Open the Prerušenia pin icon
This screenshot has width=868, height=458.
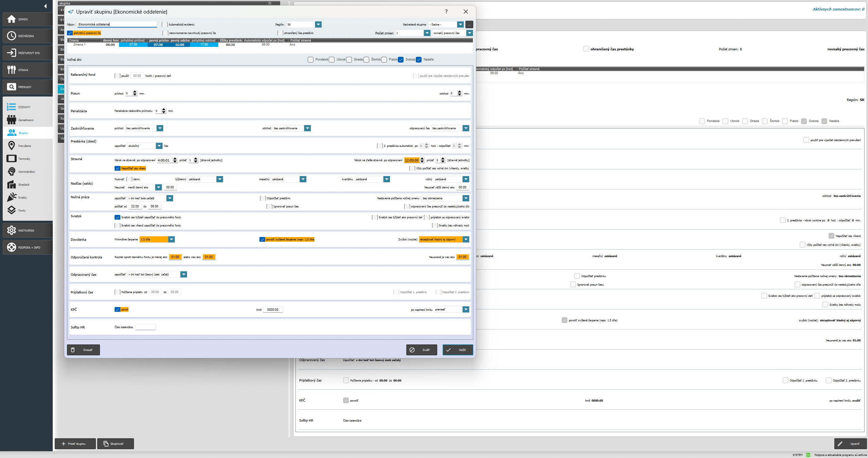[x=11, y=146]
